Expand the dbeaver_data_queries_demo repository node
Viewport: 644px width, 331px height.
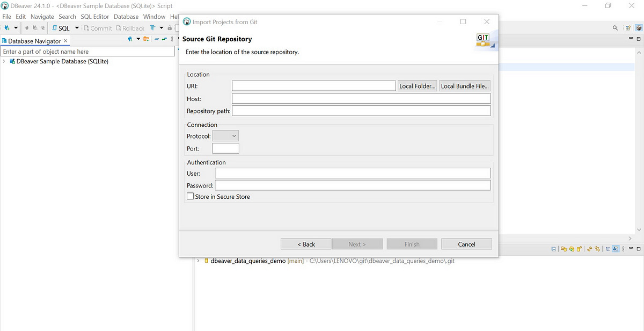(198, 261)
